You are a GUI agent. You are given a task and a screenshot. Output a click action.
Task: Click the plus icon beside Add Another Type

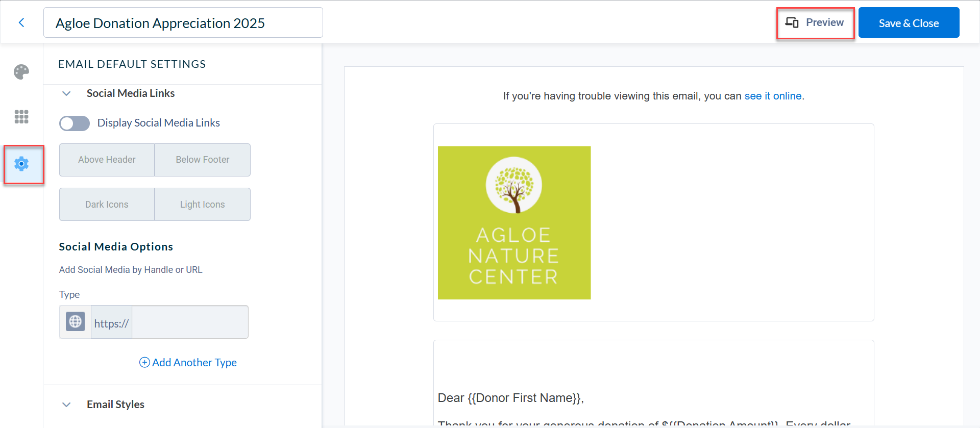(144, 362)
